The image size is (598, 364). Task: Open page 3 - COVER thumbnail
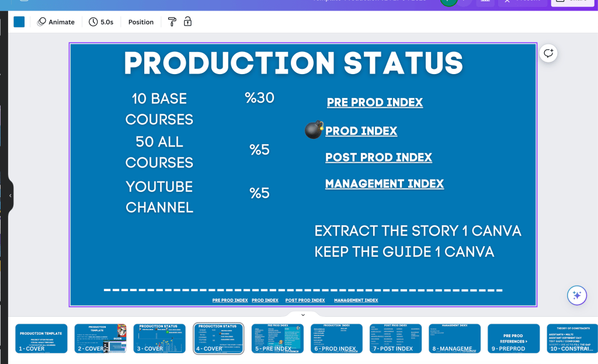159,338
